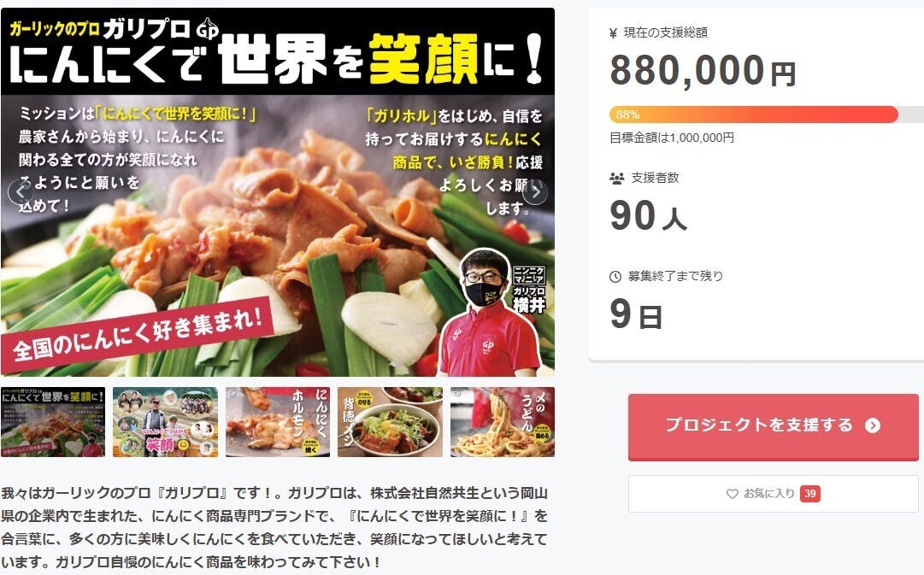The image size is (924, 575).
Task: Click the GP logo in the banner header
Action: (x=208, y=29)
